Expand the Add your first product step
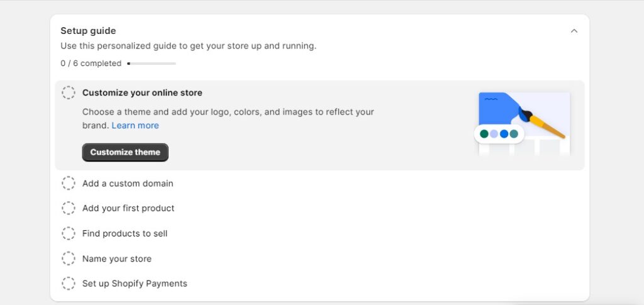The image size is (644, 305). (128, 209)
